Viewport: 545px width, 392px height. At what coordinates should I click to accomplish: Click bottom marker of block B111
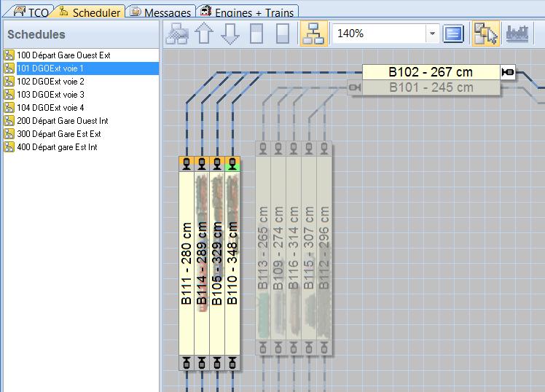[x=187, y=363]
